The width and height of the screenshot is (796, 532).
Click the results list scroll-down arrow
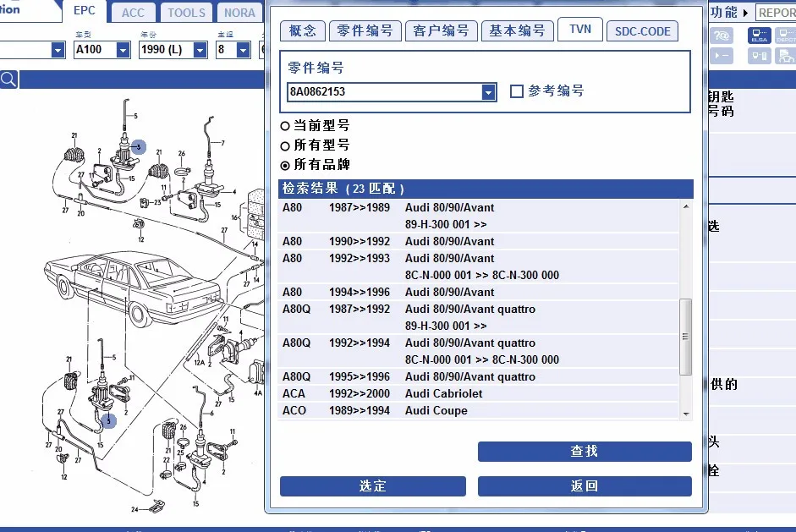(x=686, y=414)
